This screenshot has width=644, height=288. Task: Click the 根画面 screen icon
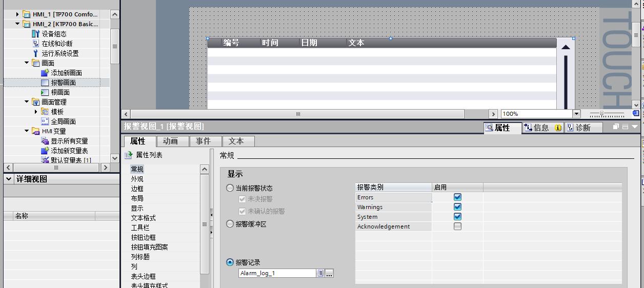click(45, 92)
